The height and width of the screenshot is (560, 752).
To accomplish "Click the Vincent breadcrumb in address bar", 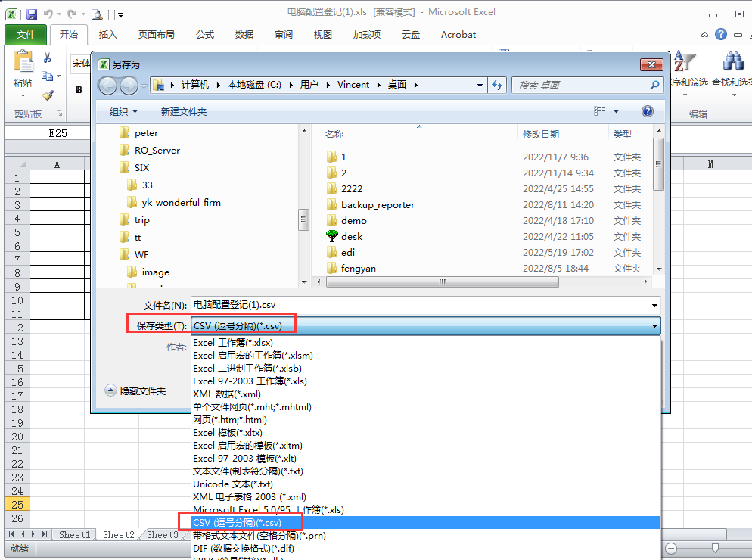I will pos(353,85).
